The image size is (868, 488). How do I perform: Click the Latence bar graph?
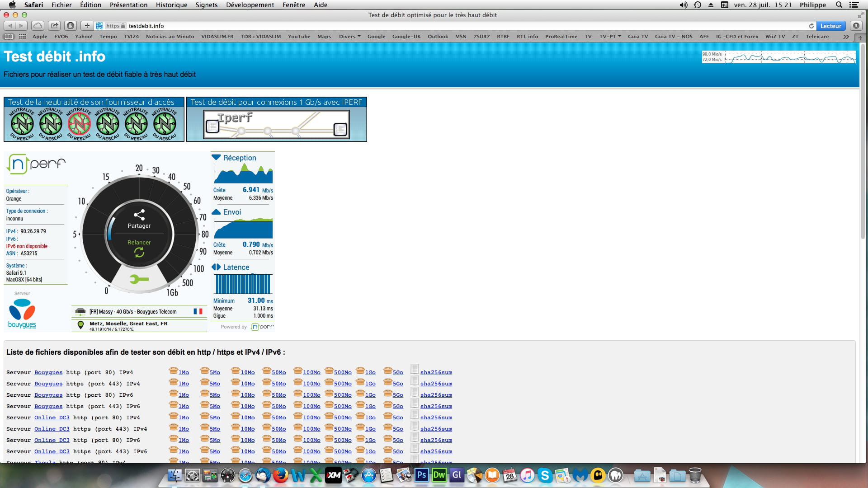[x=243, y=284]
